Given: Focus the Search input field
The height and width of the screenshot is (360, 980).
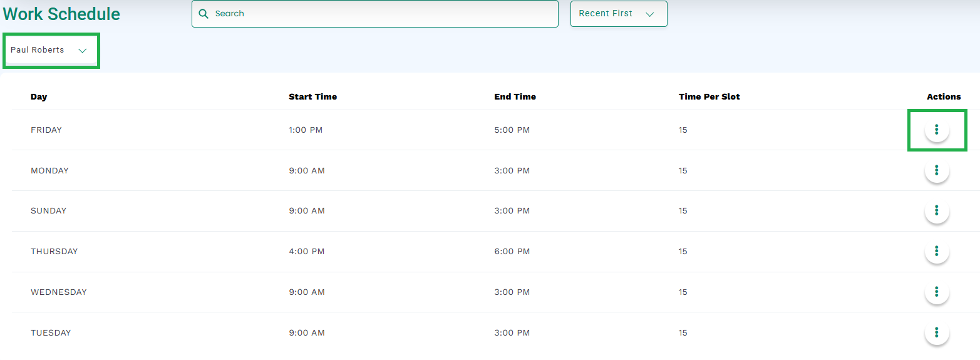Looking at the screenshot, I should click(374, 14).
